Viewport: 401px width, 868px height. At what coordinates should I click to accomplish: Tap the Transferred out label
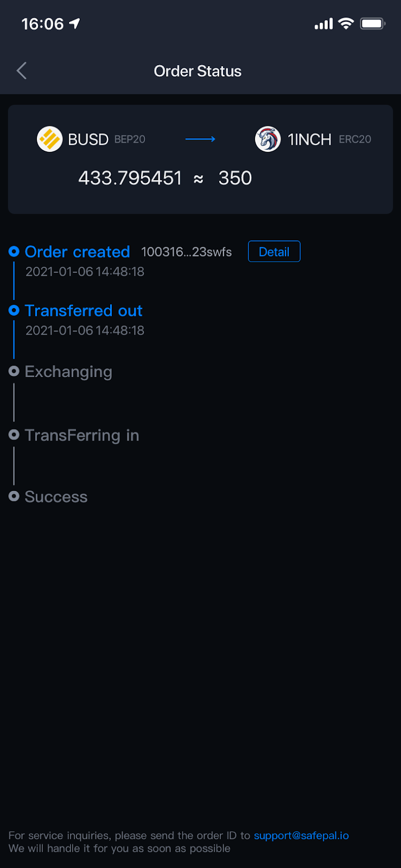(x=84, y=310)
